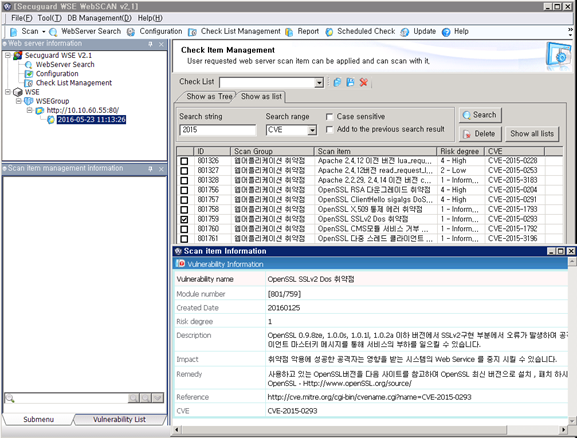The width and height of the screenshot is (577, 438).
Task: Switch to Show as list tab
Action: 261,96
